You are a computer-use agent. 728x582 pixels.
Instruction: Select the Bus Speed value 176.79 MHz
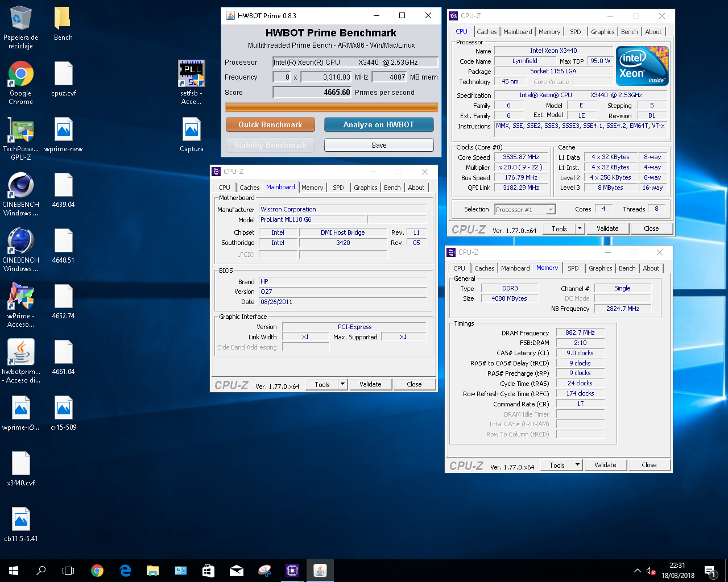[521, 178]
